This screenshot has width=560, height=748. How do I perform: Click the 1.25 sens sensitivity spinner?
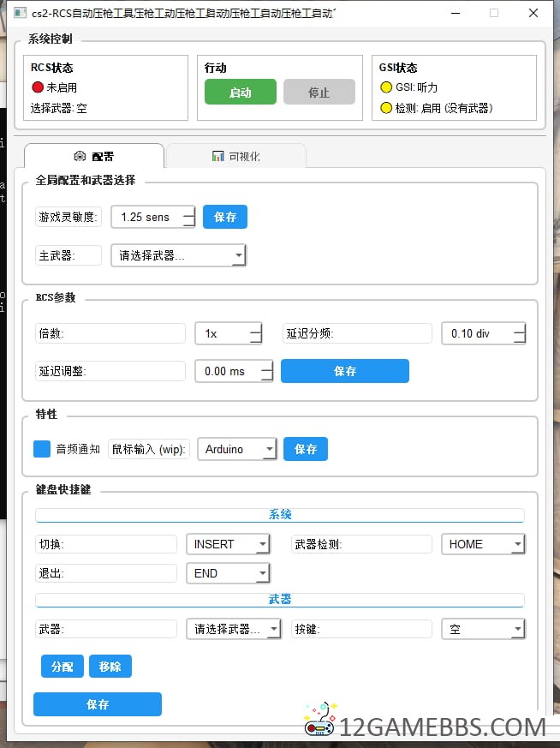[153, 217]
